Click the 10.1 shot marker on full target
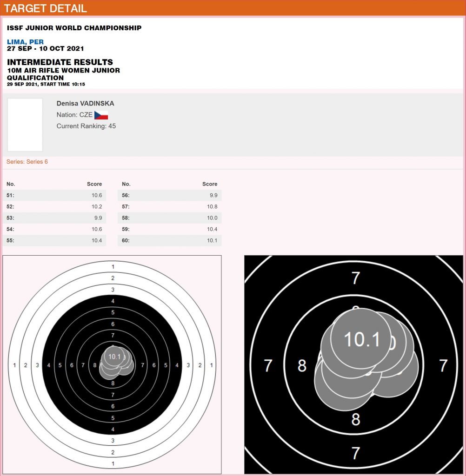466x476 pixels. point(114,357)
